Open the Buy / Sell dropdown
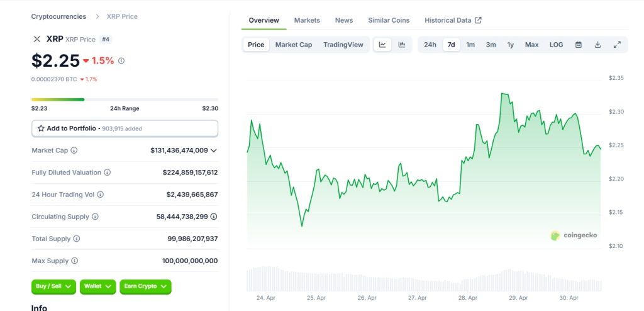This screenshot has height=311, width=644. click(54, 286)
